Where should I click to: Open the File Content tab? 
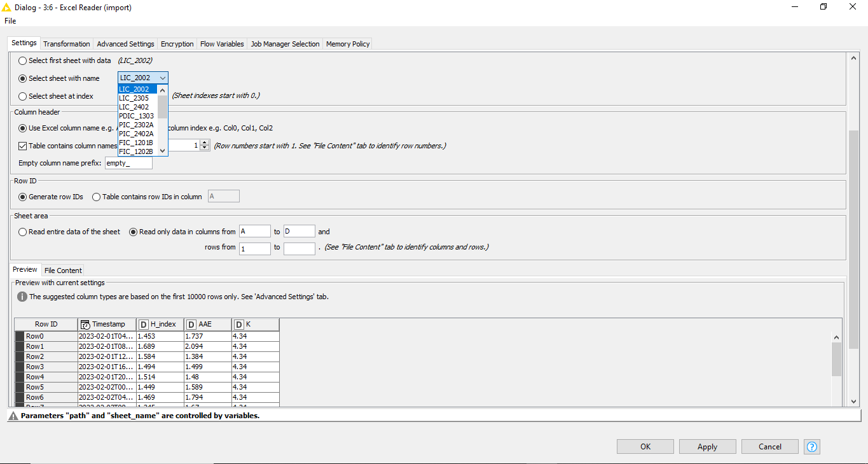coord(63,271)
